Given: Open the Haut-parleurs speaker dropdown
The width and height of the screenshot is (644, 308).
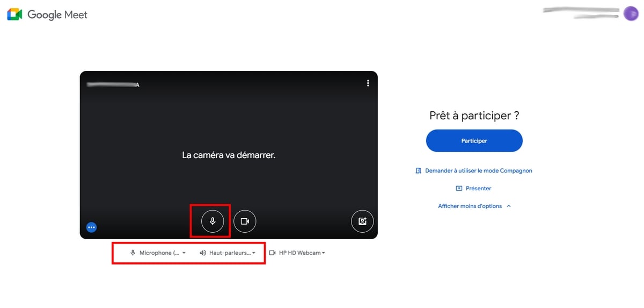Looking at the screenshot, I should click(228, 253).
